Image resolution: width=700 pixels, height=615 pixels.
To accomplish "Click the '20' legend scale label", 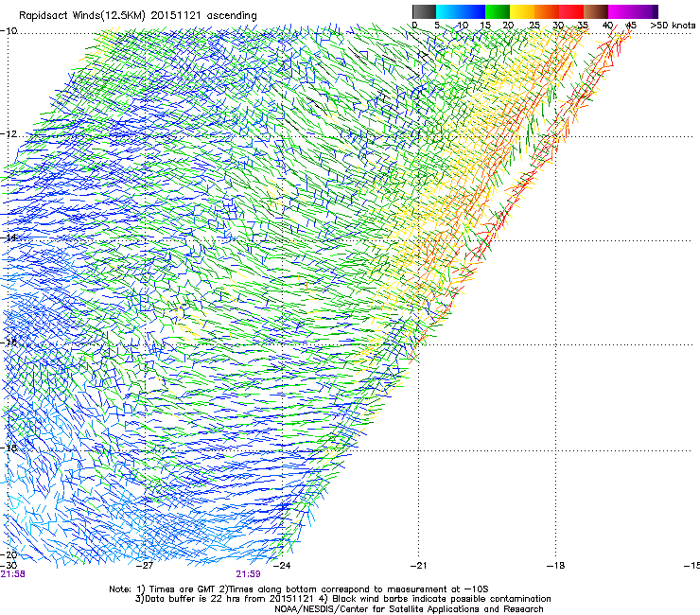I will tap(508, 26).
